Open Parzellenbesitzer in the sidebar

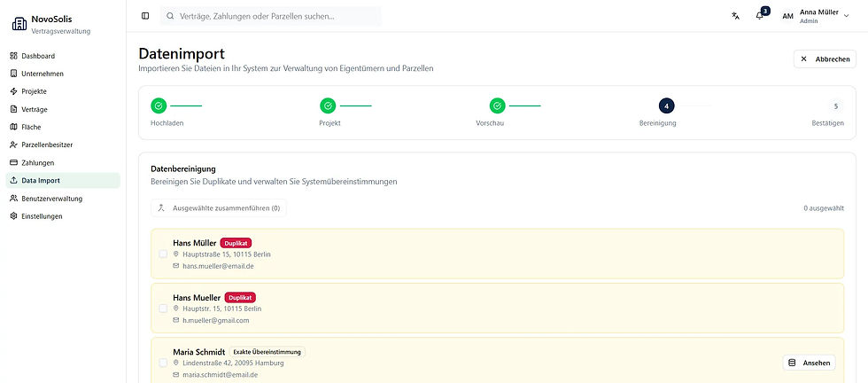(x=63, y=145)
